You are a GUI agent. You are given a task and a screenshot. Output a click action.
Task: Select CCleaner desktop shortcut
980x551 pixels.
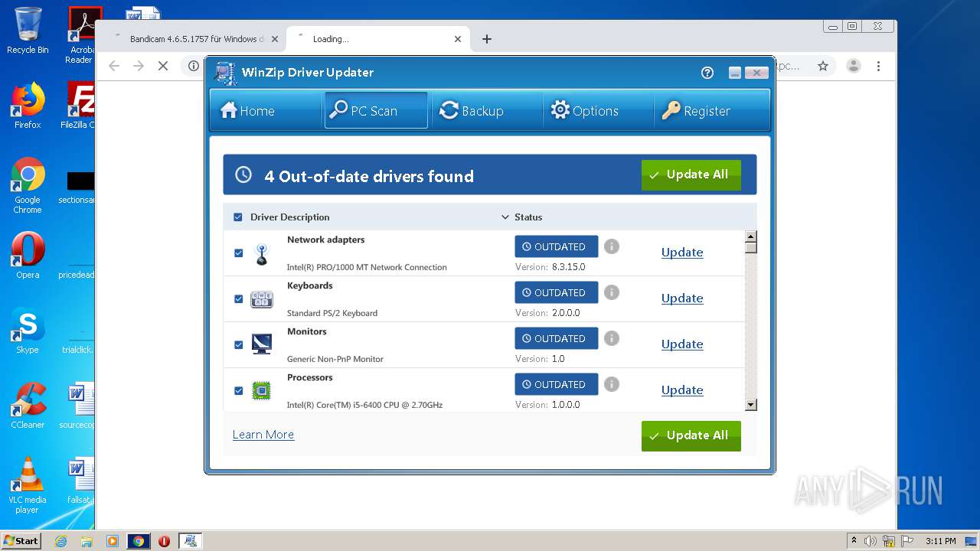coord(28,406)
